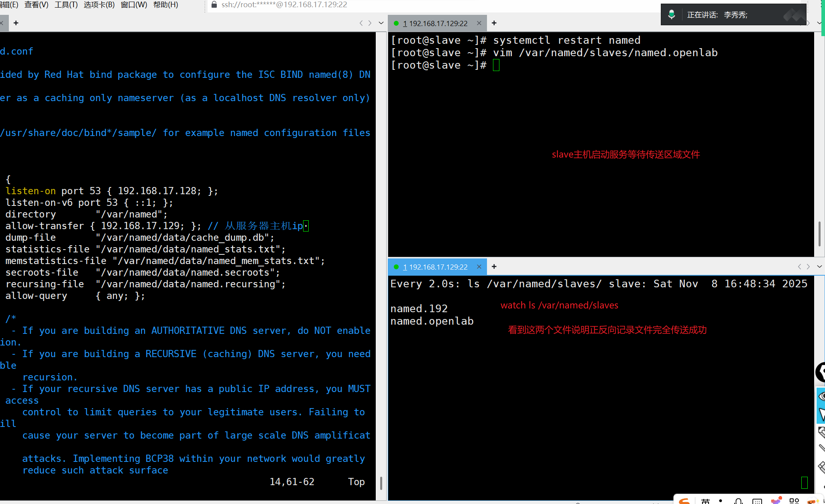Open Sogou toolbox grid icon
Image resolution: width=825 pixels, height=504 pixels.
(x=794, y=501)
